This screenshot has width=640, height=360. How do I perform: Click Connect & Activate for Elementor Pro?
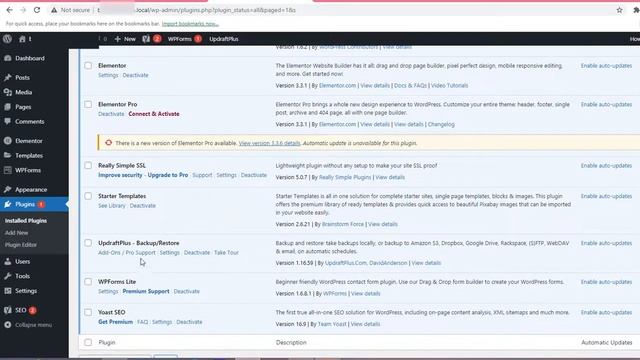coord(154,114)
